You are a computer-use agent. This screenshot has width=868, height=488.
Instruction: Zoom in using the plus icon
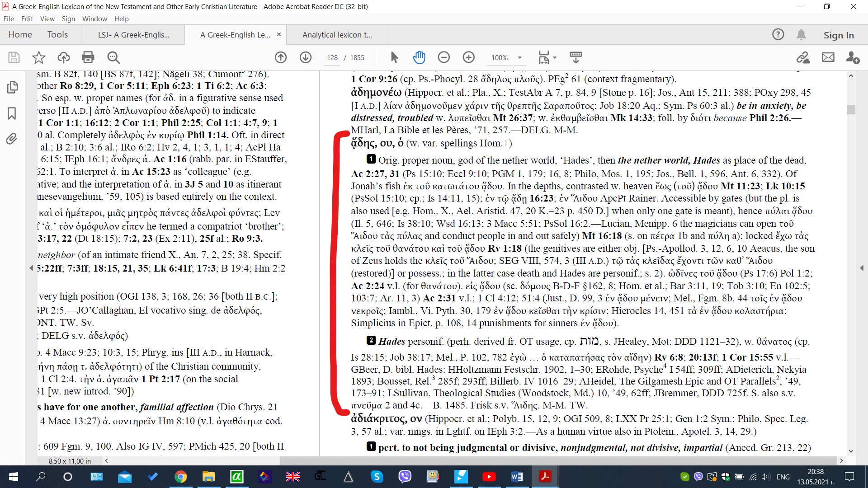point(469,57)
